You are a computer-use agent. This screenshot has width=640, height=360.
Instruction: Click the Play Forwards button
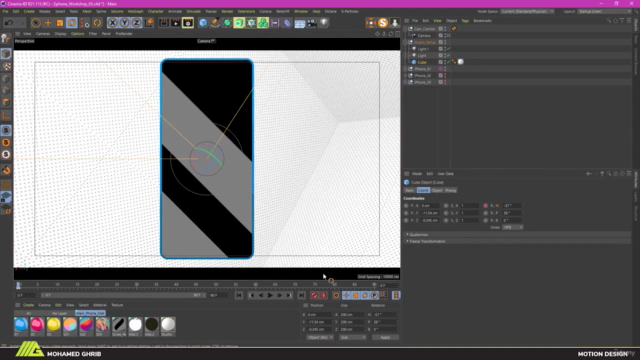270,295
